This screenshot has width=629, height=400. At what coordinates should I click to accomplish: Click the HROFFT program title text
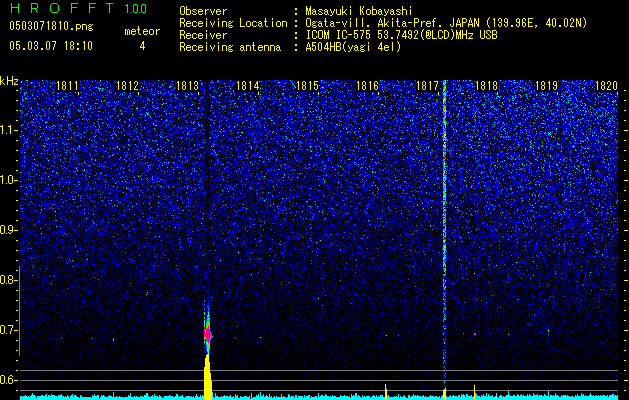(x=63, y=8)
